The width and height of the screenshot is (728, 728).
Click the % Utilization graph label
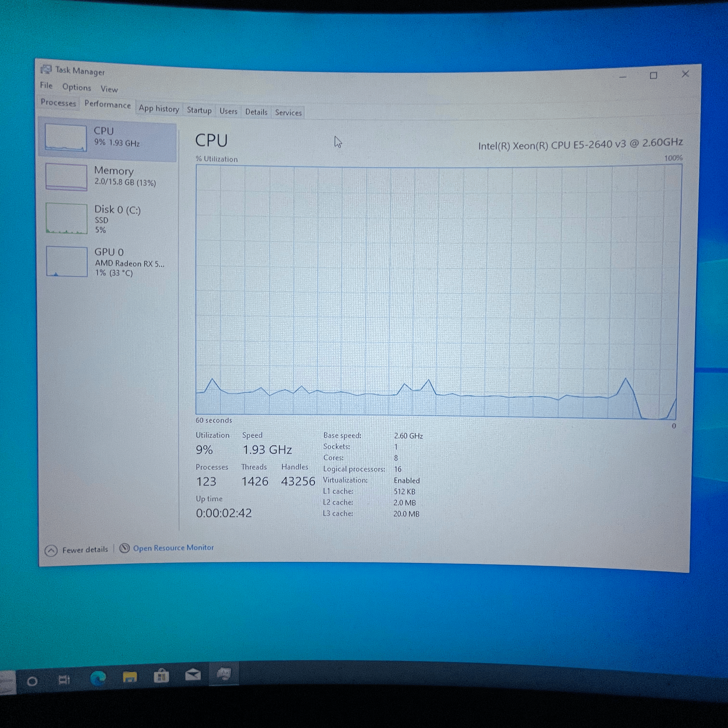pyautogui.click(x=217, y=159)
